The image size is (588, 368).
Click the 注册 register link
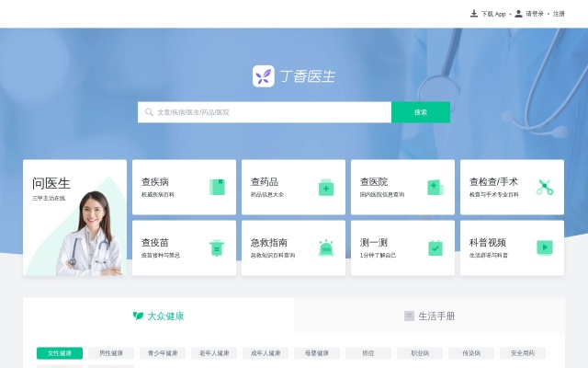559,14
